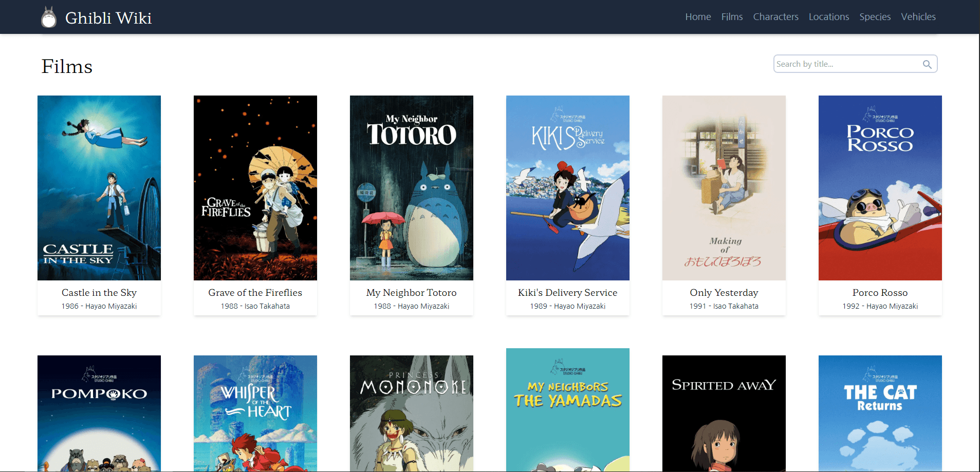Click the search magnifier icon
Image resolution: width=980 pixels, height=472 pixels.
(927, 64)
